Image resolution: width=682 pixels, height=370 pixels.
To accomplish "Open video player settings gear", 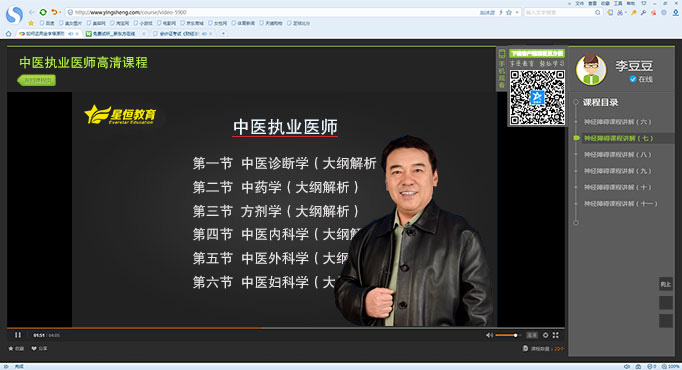I will click(x=545, y=335).
